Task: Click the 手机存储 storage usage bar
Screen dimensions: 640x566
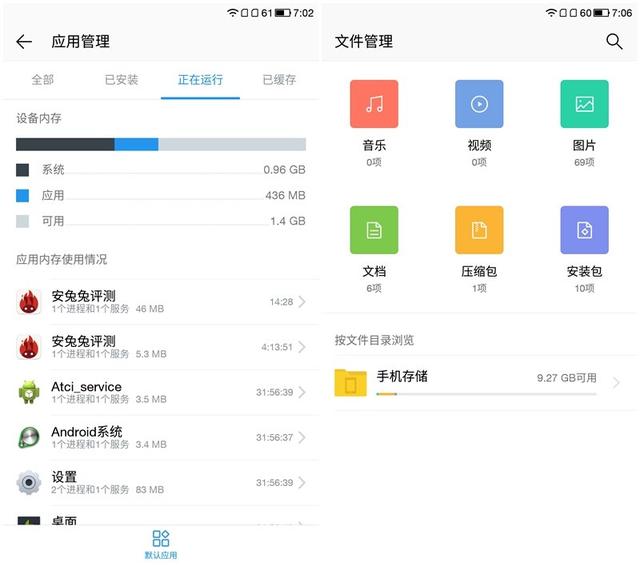Action: coord(486,394)
